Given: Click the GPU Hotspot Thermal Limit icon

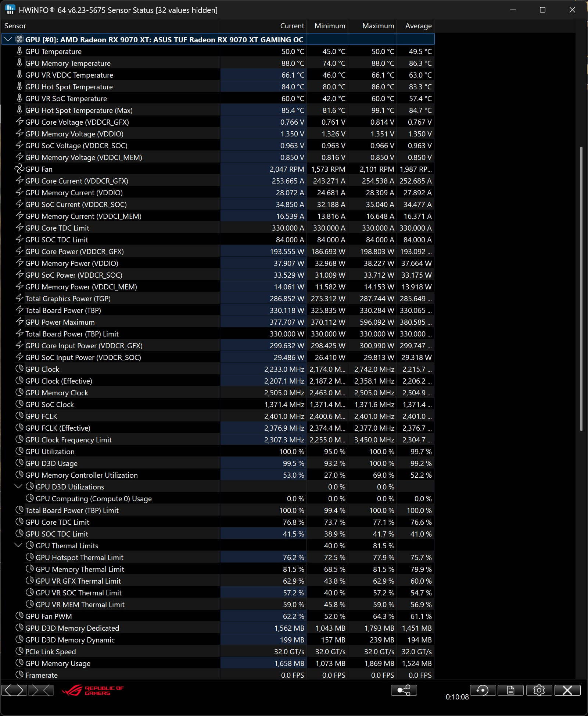Looking at the screenshot, I should click(x=30, y=557).
